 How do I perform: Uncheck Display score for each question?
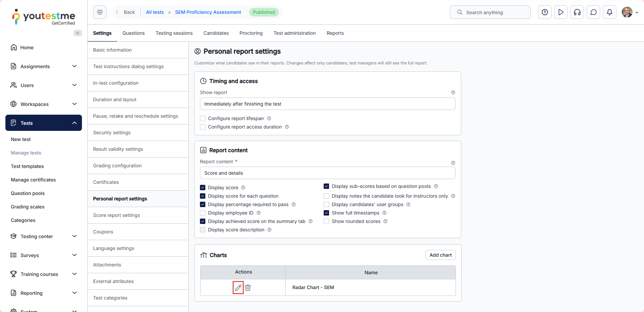[203, 196]
